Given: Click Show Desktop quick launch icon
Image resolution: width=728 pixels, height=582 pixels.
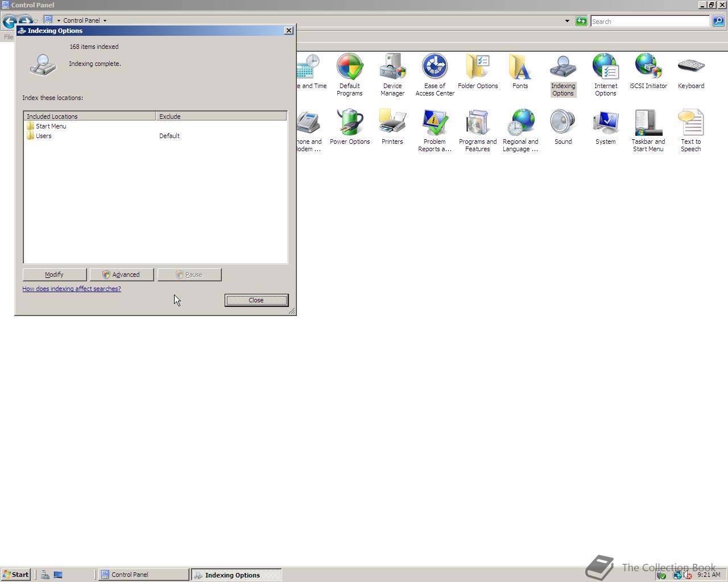Looking at the screenshot, I should 58,575.
